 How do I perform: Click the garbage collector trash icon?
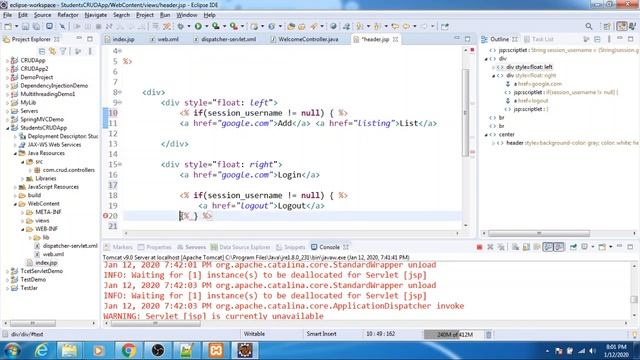(489, 335)
